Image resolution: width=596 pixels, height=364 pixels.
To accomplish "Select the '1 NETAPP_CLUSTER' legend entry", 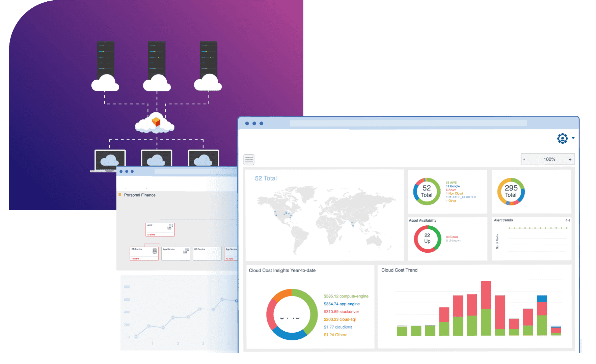I will click(461, 197).
